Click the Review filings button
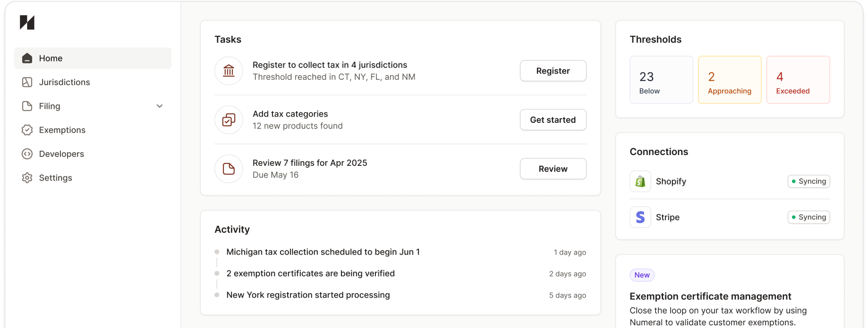This screenshot has height=328, width=868. coord(553,169)
